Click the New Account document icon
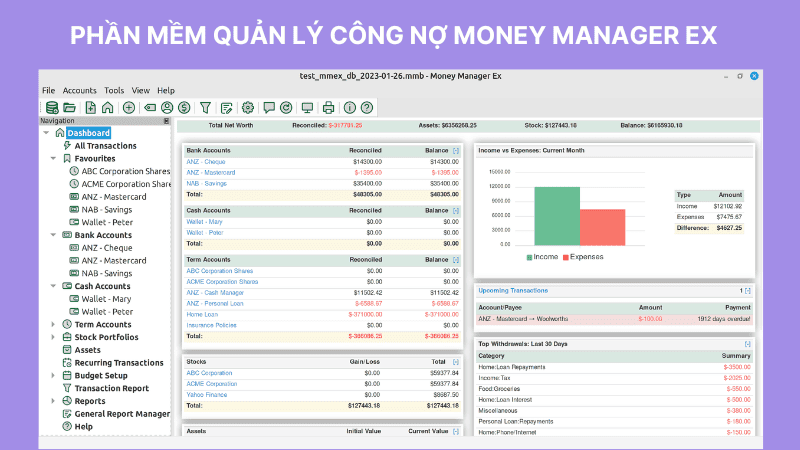Screen dimensions: 800x450 coord(90,108)
